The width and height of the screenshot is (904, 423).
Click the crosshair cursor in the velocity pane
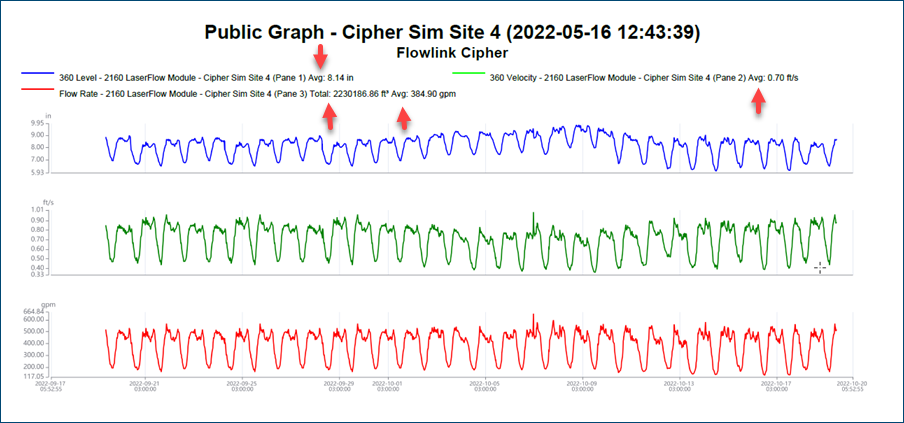coord(820,267)
